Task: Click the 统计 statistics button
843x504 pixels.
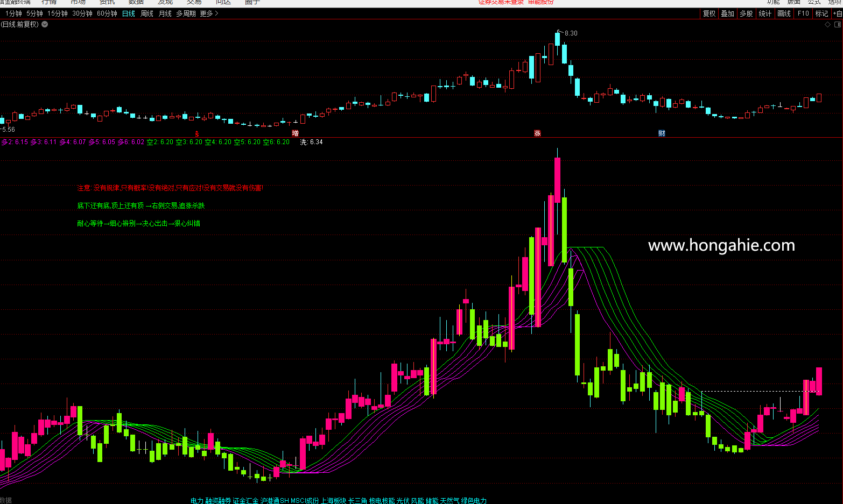Action: (765, 13)
